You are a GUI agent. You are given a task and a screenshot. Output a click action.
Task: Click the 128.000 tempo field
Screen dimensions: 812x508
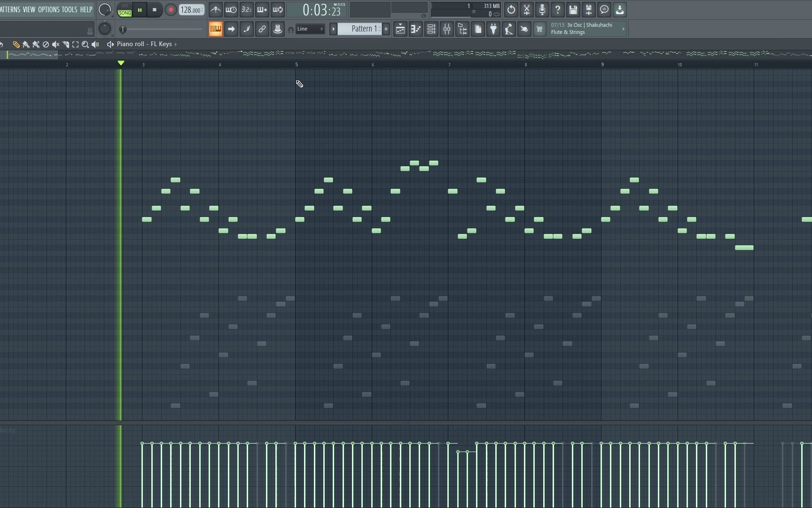[x=191, y=10]
